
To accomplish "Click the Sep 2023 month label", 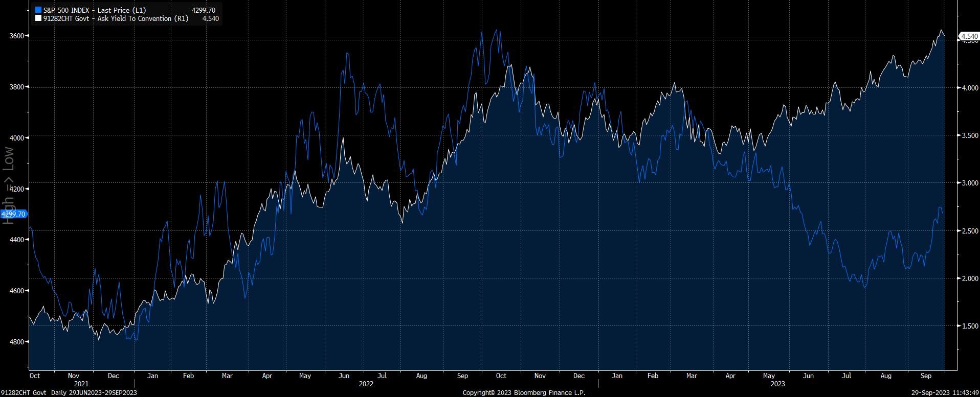I will pos(926,376).
